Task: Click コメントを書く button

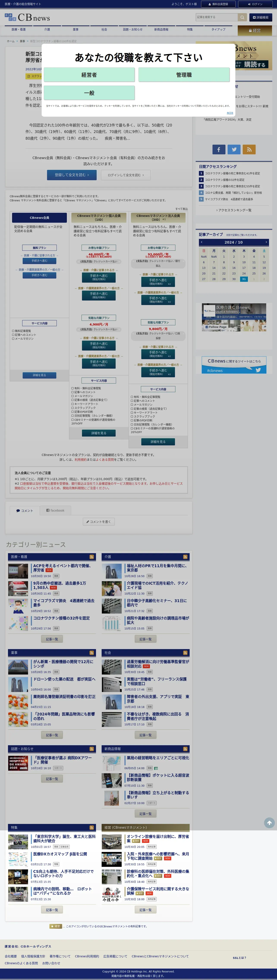Action: pyautogui.click(x=99, y=521)
